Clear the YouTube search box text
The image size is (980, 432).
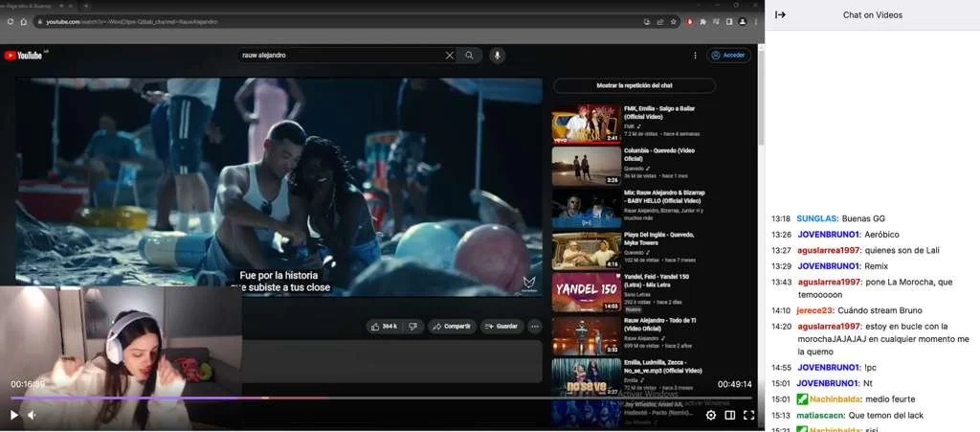(x=450, y=56)
